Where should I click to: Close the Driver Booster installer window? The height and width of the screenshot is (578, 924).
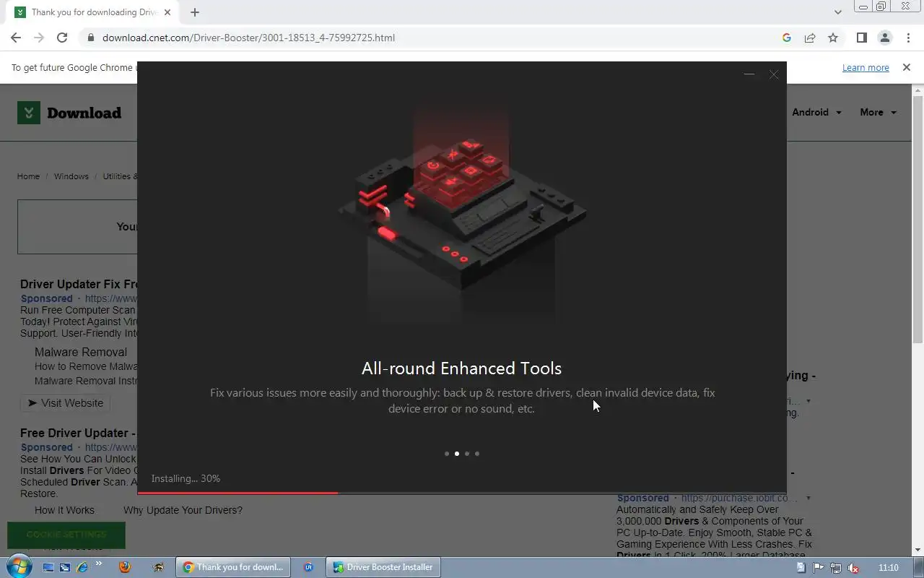[x=774, y=74]
